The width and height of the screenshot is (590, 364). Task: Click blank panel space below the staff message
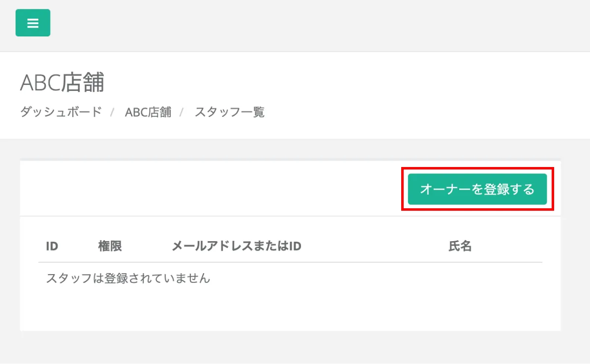click(x=290, y=312)
